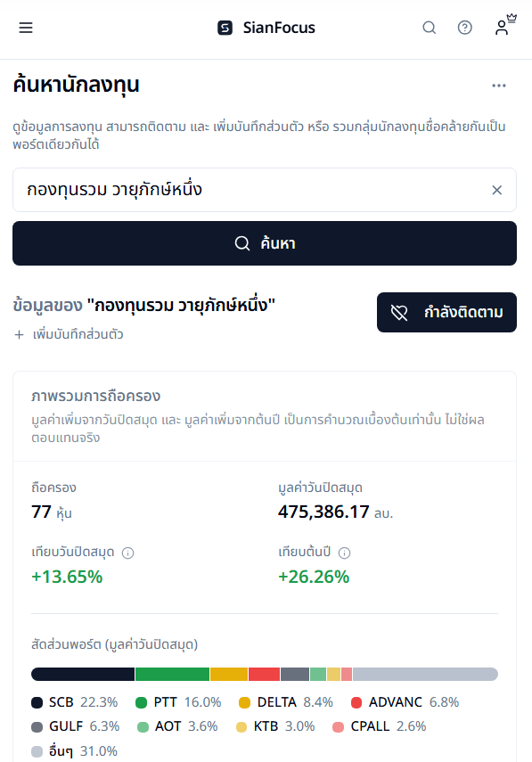Image resolution: width=532 pixels, height=762 pixels.
Task: Open the three-dot more options menu
Action: click(499, 86)
